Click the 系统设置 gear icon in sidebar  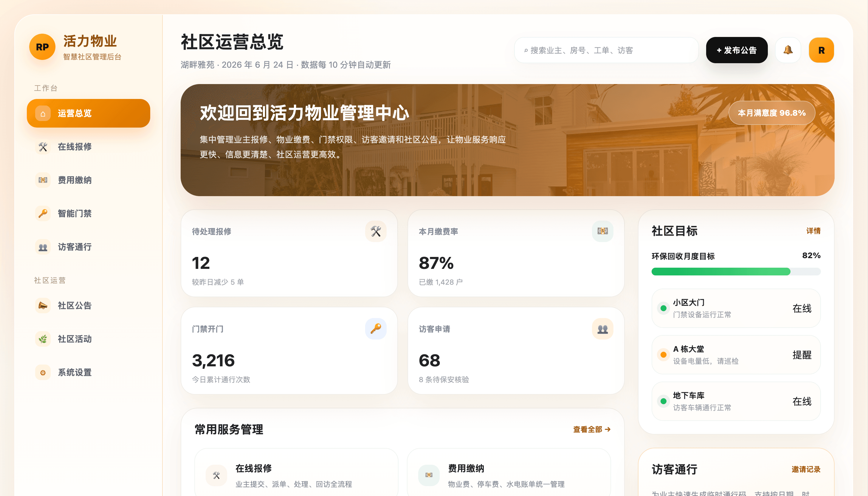tap(43, 372)
